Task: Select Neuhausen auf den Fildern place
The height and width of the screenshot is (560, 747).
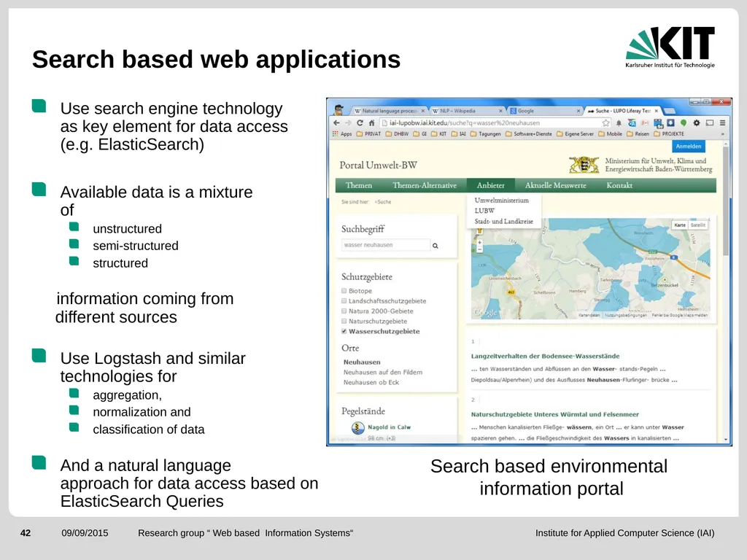Action: tap(383, 373)
